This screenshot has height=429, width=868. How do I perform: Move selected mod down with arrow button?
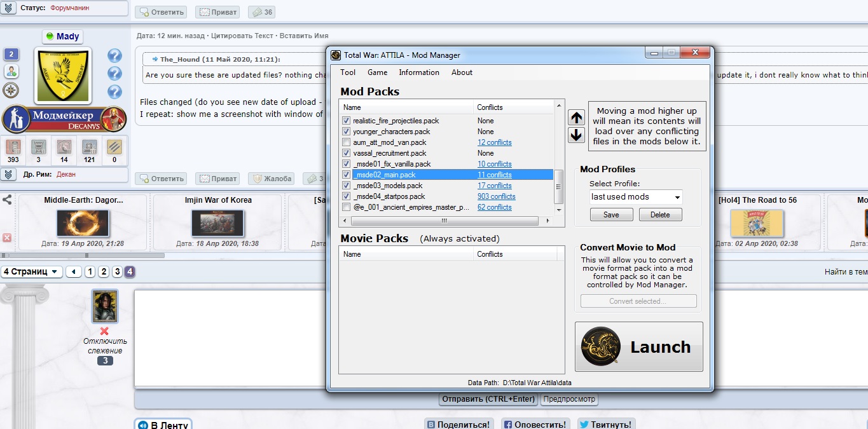pyautogui.click(x=576, y=135)
